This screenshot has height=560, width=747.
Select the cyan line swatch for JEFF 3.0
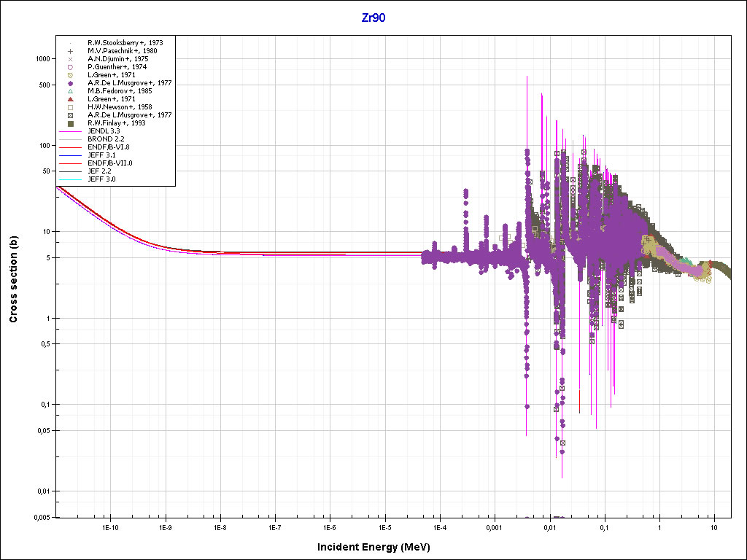tap(70, 179)
